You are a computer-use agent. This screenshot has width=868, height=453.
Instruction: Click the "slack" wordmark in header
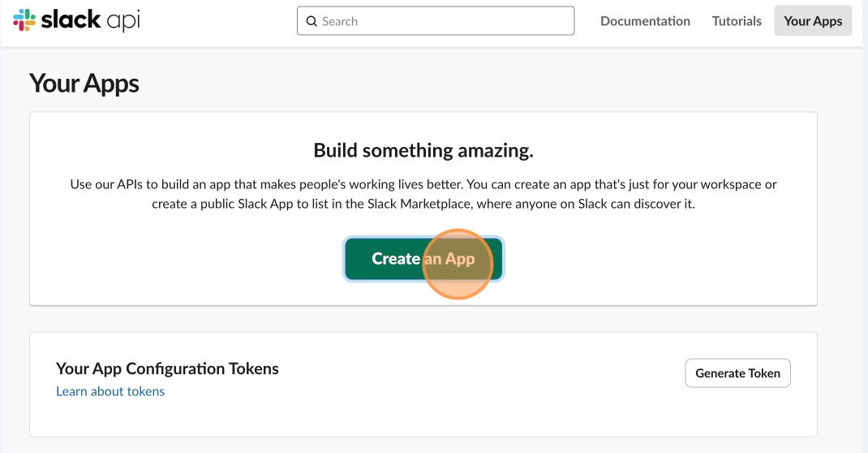click(71, 20)
